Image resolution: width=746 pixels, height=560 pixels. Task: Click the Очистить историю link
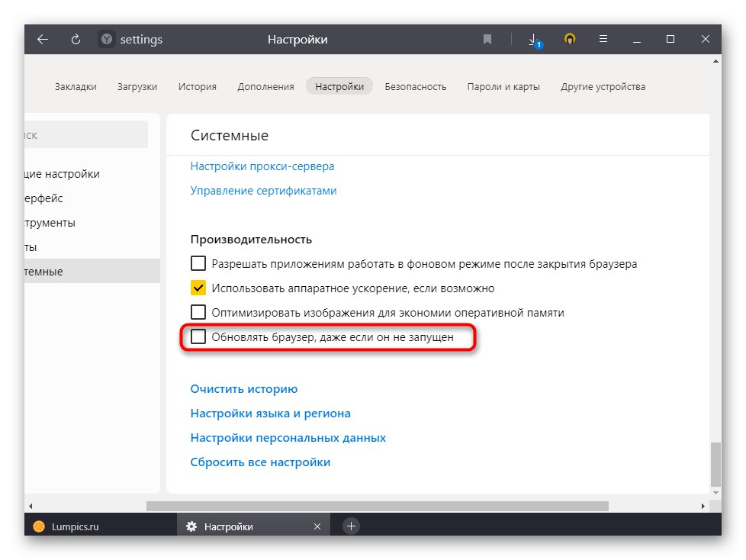pos(244,388)
